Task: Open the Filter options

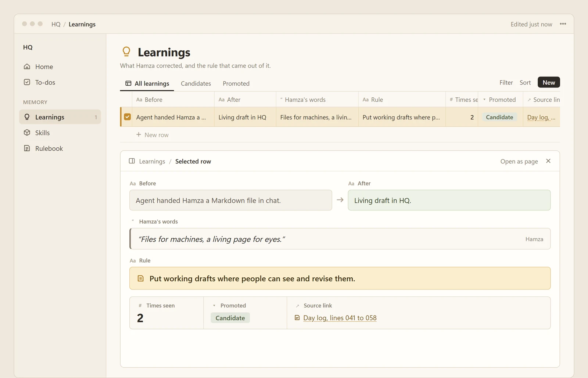Action: (x=506, y=83)
